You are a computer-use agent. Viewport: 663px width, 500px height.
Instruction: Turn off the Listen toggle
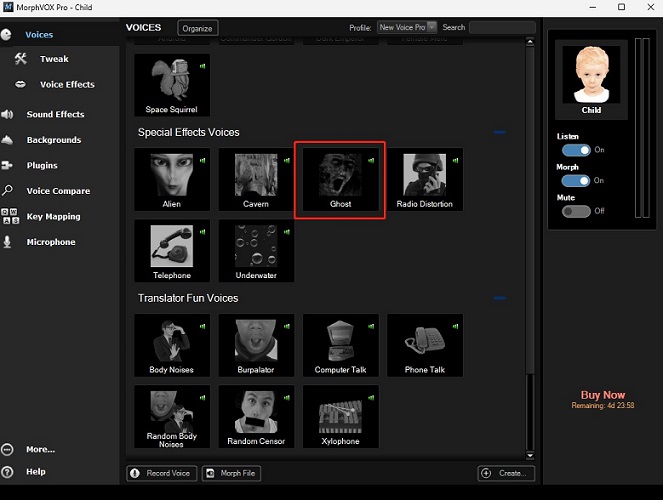(575, 150)
